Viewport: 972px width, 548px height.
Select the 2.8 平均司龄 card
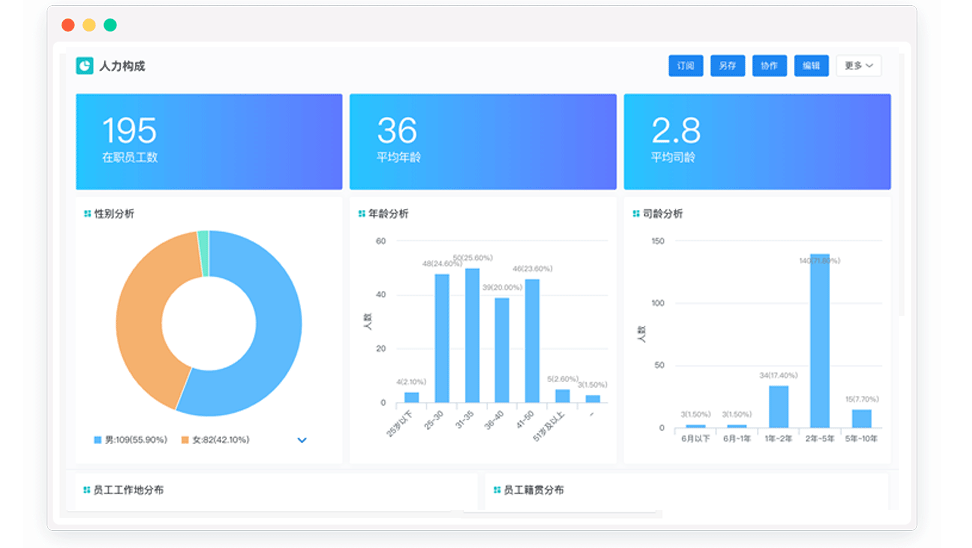tap(757, 142)
